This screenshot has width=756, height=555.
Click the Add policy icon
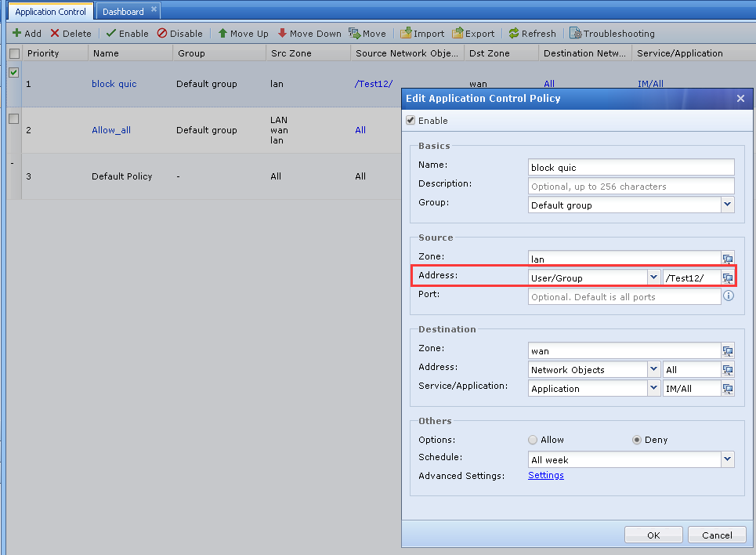(x=16, y=34)
